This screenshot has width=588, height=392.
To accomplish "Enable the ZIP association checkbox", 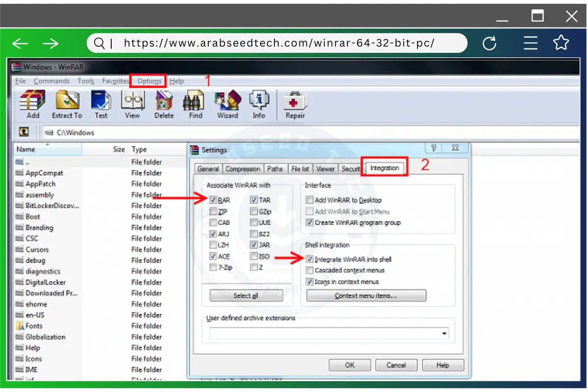I will [213, 211].
